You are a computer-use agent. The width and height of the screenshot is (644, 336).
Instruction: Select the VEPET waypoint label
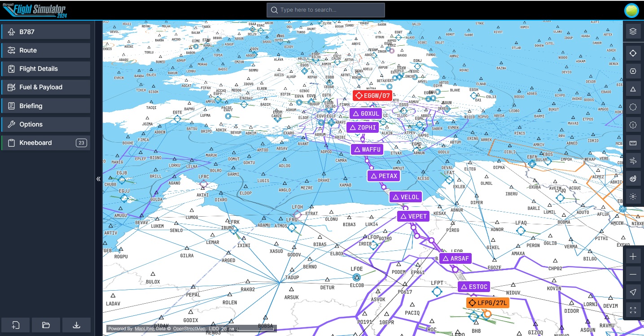click(413, 216)
